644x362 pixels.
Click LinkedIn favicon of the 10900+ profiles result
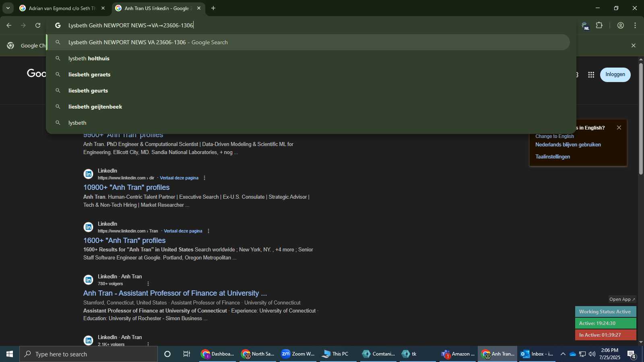point(89,174)
